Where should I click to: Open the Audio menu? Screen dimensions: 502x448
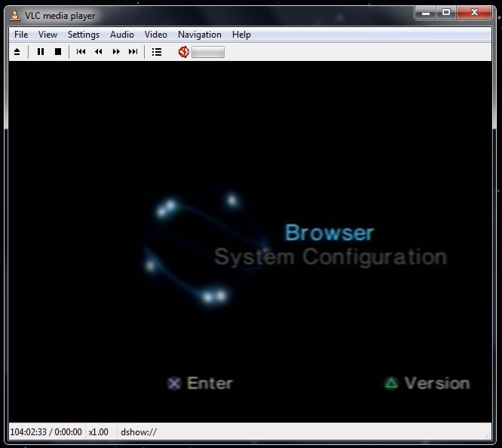122,35
